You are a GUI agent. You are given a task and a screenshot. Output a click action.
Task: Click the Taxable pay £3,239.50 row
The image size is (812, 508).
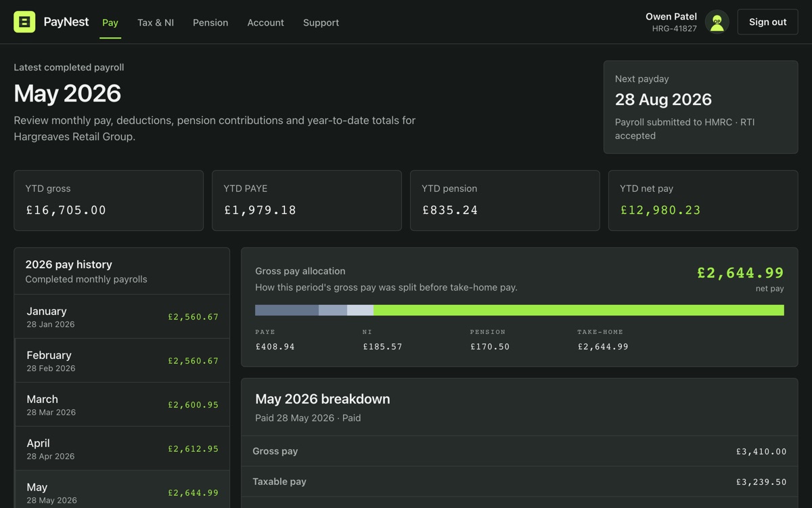pos(520,482)
